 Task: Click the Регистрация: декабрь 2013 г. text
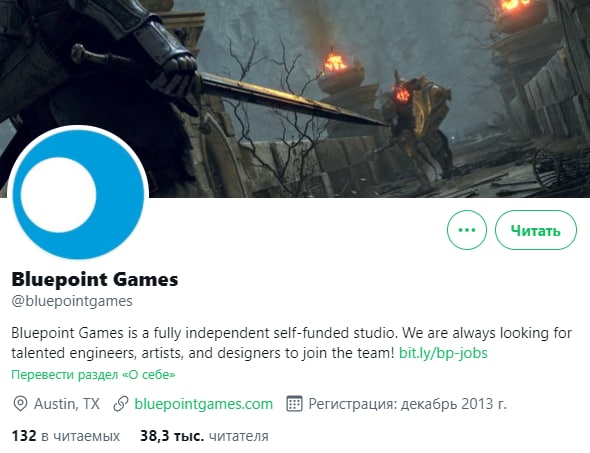408,404
